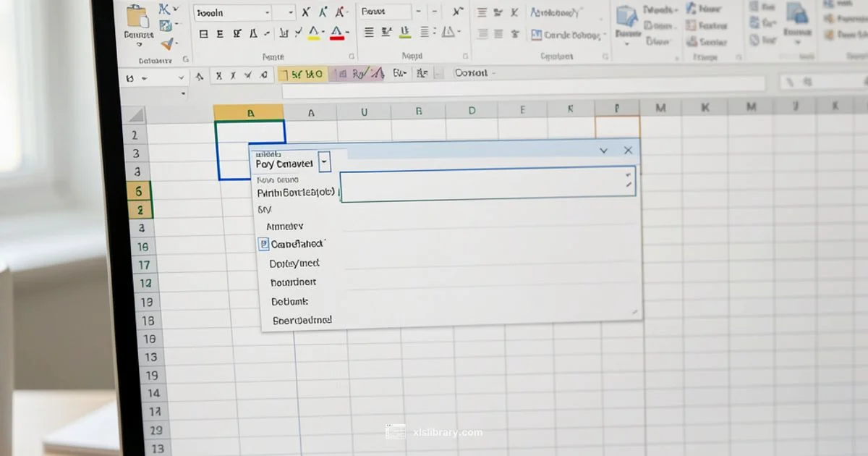Toggle underline formatting in the ribbon

[x=239, y=34]
